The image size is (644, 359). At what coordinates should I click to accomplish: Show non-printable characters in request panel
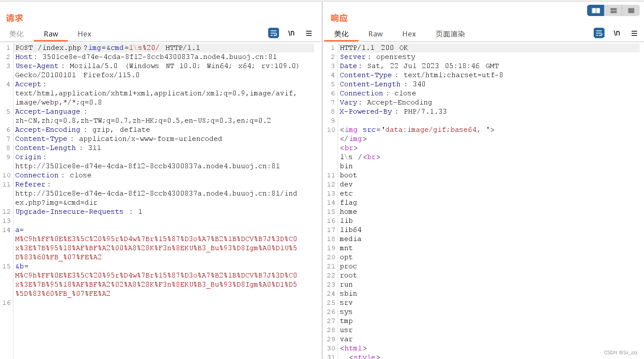coord(291,33)
